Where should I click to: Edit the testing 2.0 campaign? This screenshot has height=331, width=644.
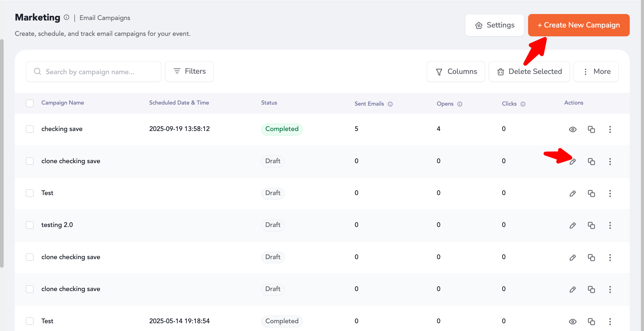[x=573, y=225]
